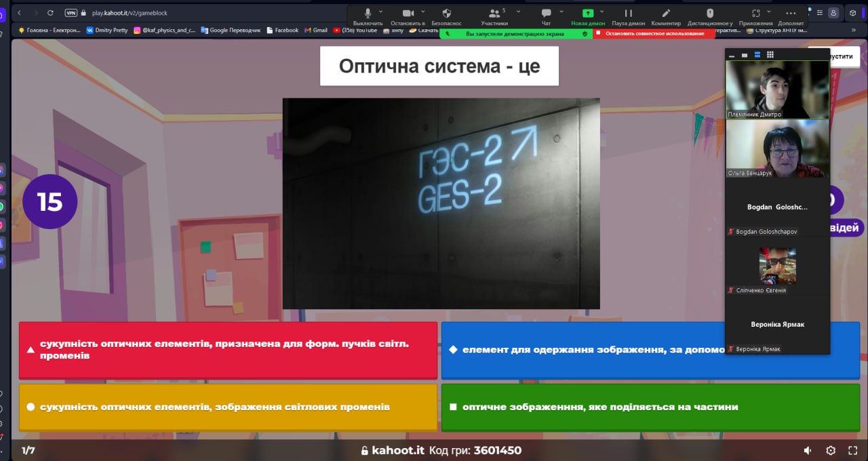Toggle Kahoot fullscreen mode
868x461 pixels.
853,450
